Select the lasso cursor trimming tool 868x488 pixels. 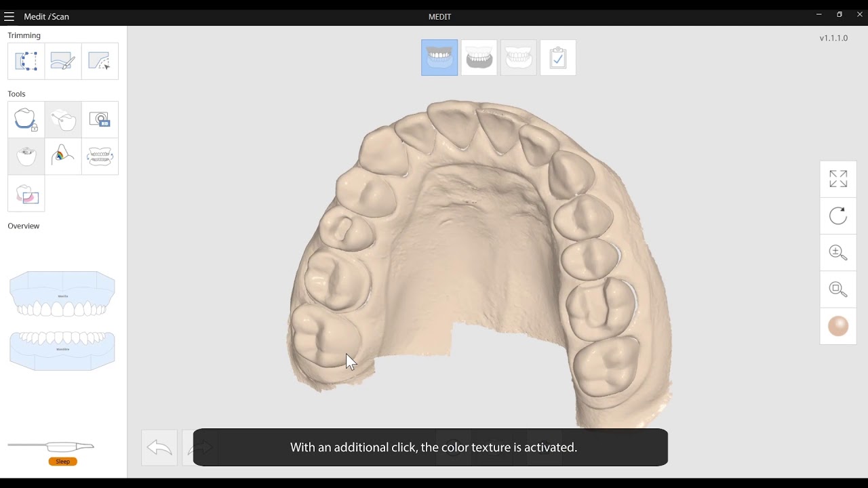(100, 61)
